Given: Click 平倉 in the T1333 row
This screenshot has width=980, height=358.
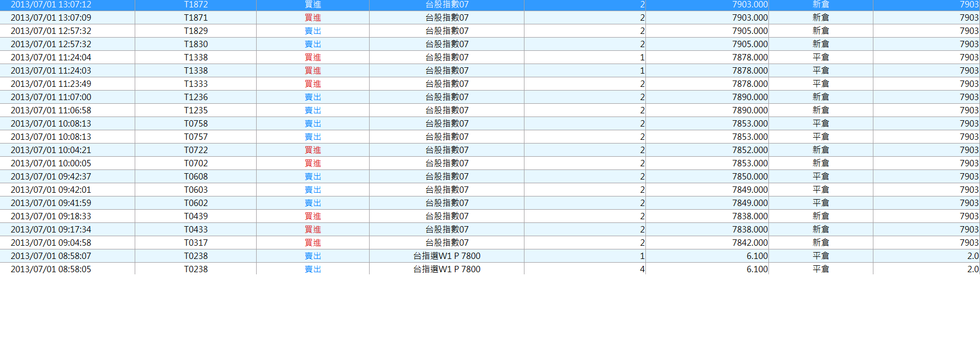Looking at the screenshot, I should [821, 84].
